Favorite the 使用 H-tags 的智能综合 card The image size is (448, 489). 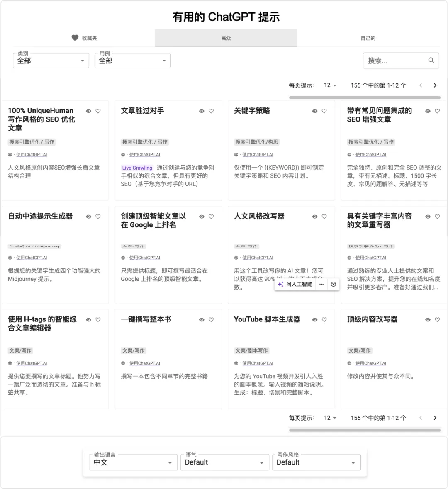pyautogui.click(x=98, y=320)
